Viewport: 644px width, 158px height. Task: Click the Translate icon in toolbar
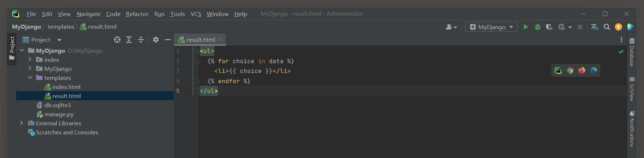[595, 27]
